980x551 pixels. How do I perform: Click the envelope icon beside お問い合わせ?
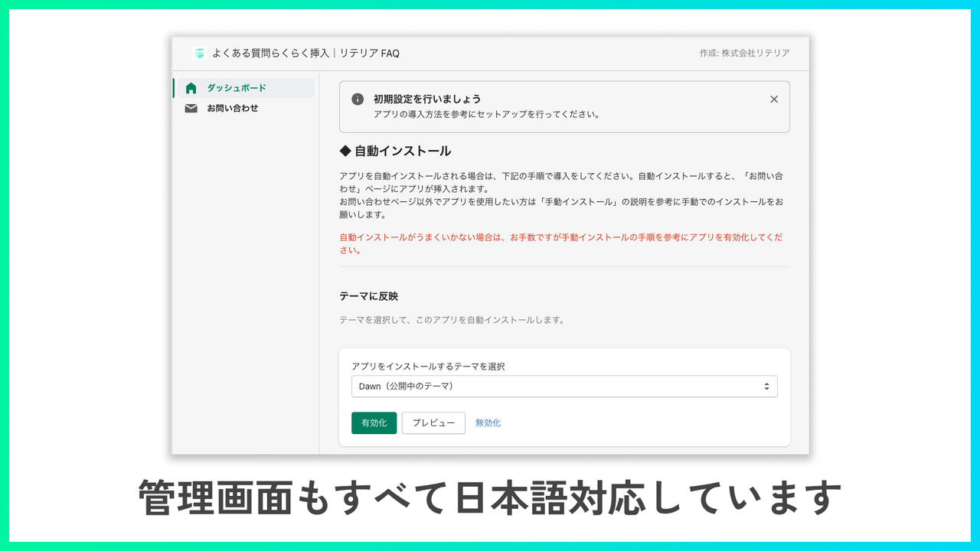191,108
